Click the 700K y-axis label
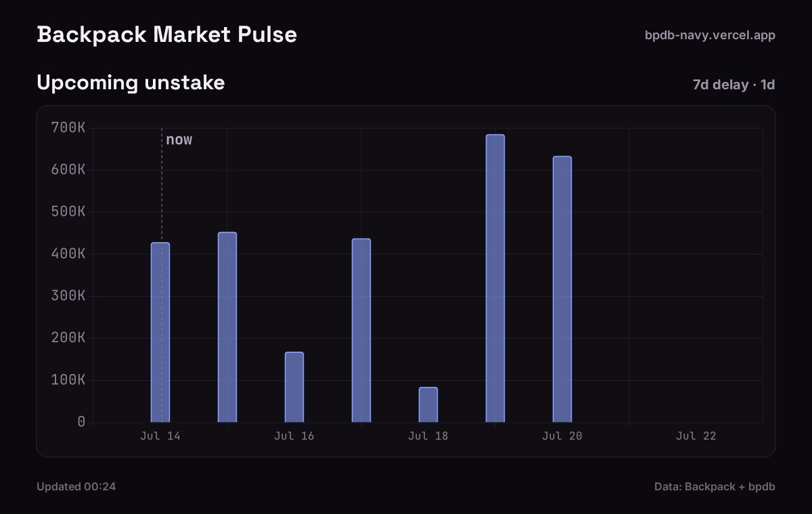The height and width of the screenshot is (514, 812). click(x=68, y=128)
